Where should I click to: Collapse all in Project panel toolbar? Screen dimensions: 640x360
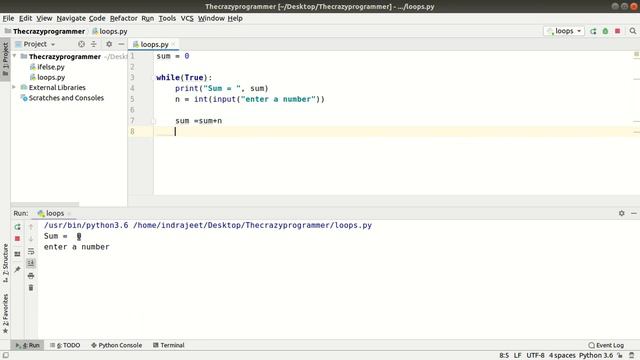point(93,44)
